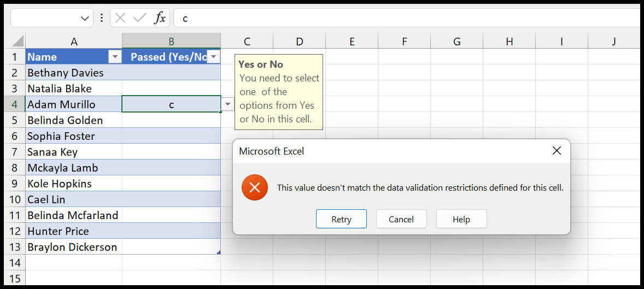Screen dimensions: 644x289
Task: Click the Help button in dialog
Action: pos(461,219)
